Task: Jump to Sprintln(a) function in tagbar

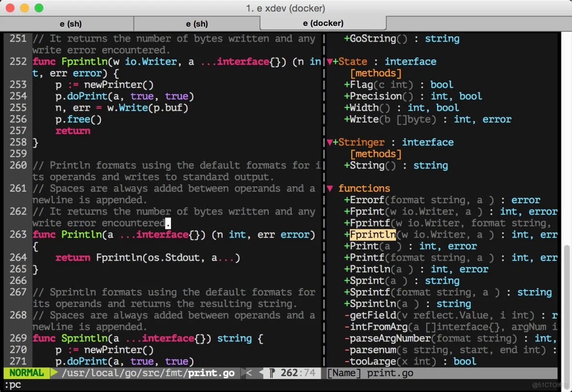Action: point(407,304)
